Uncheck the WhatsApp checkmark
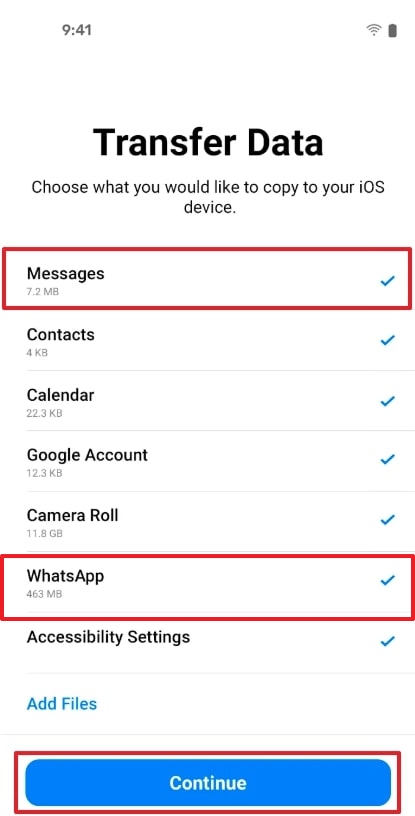The width and height of the screenshot is (415, 816). (387, 580)
